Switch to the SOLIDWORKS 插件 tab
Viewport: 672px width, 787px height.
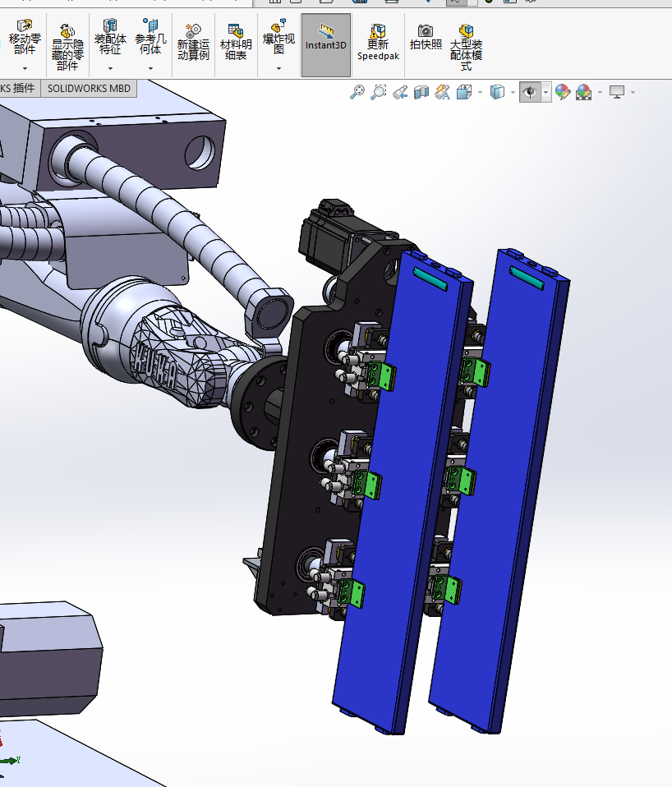(18, 89)
